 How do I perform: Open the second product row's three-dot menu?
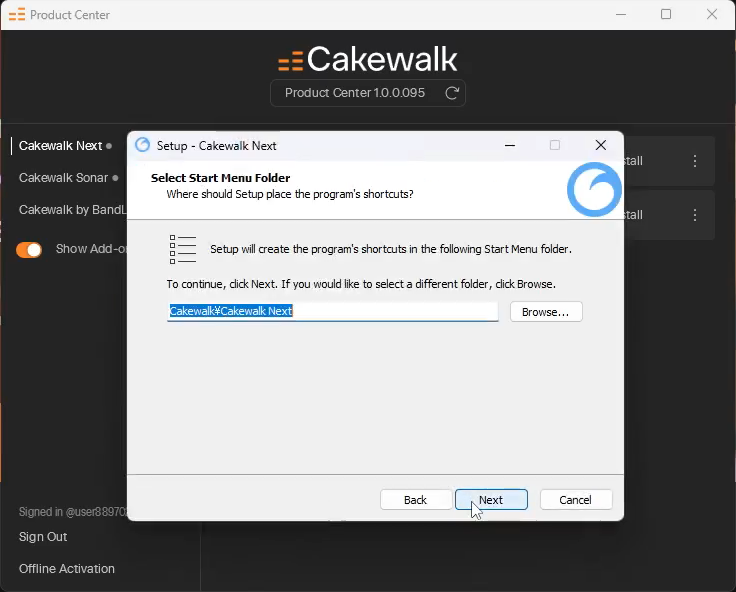click(x=695, y=215)
